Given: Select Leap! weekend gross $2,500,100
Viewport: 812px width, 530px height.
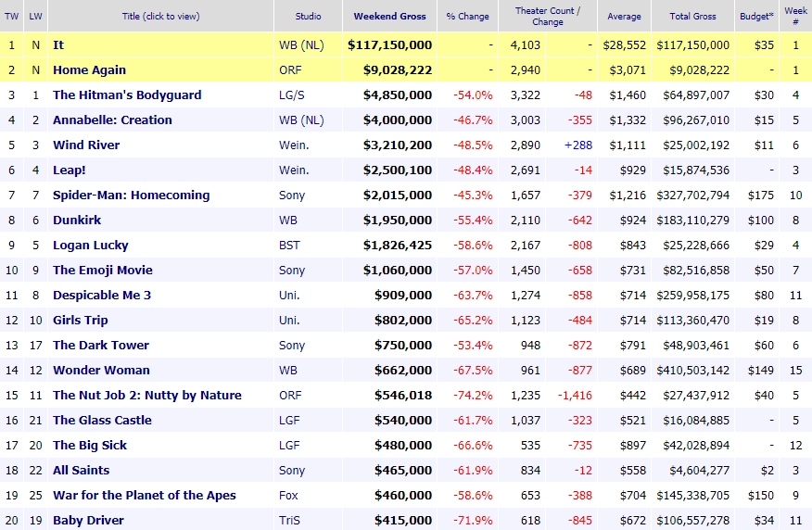Looking at the screenshot, I should click(398, 170).
